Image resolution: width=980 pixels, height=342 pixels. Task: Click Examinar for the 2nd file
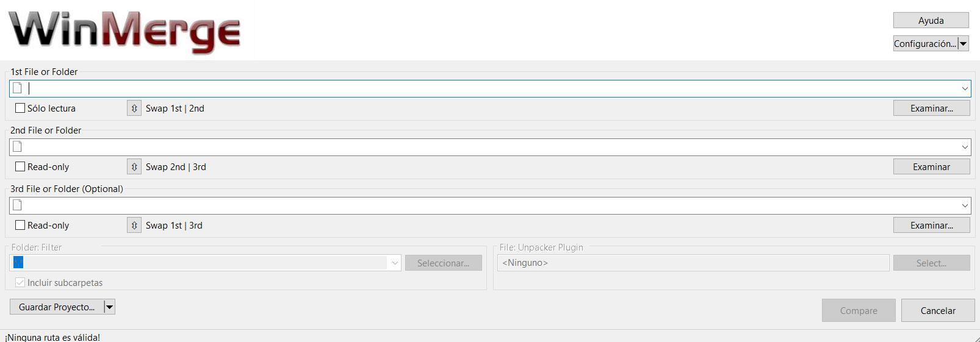click(x=931, y=167)
